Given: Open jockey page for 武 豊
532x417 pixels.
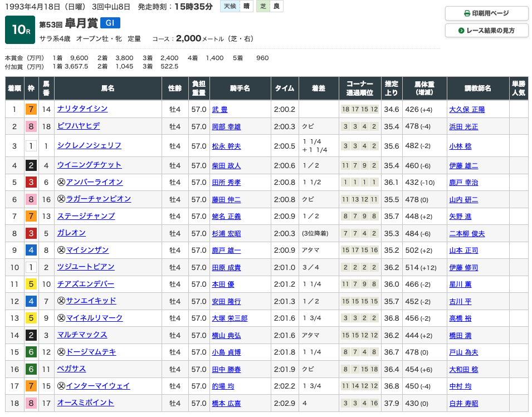Looking at the screenshot, I should click(x=220, y=110).
